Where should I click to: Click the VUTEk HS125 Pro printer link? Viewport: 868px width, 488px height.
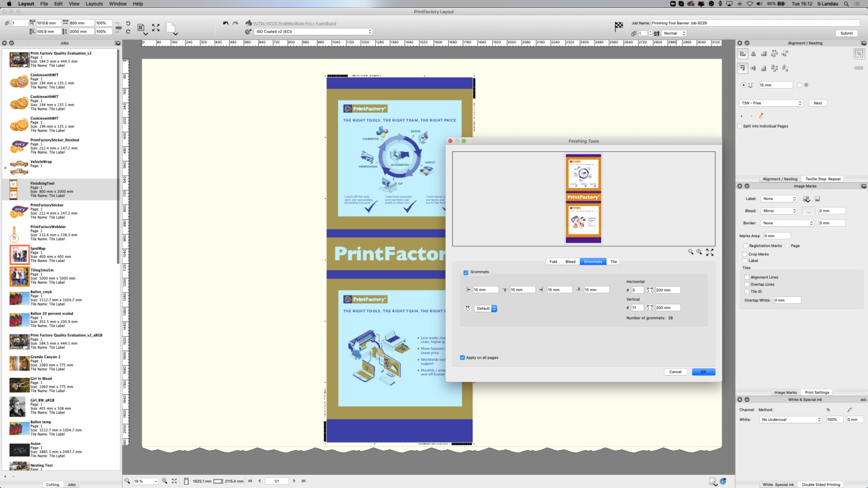point(294,23)
